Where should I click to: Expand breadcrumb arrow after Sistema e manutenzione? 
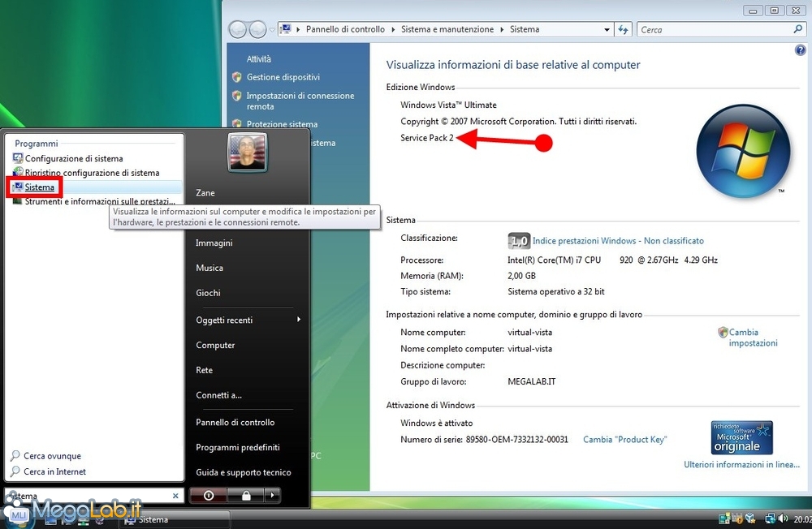tap(502, 29)
